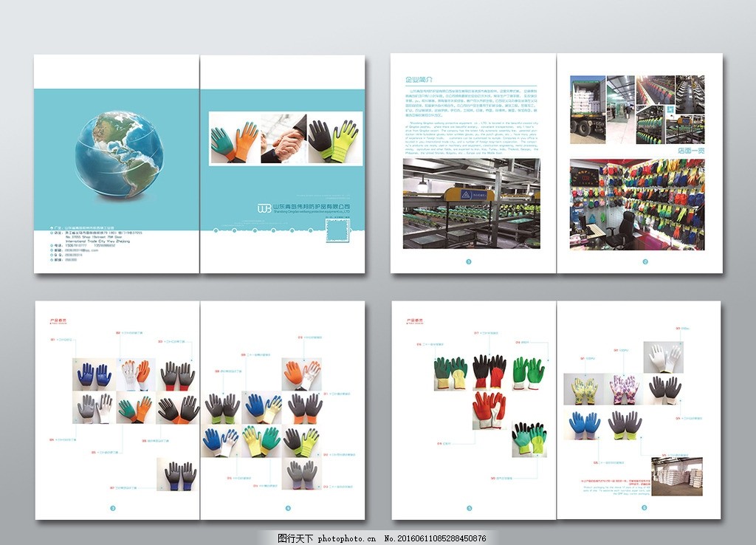Select the handshake photo on the front cover
Viewport: 756px width, 545px height.
tap(283, 137)
